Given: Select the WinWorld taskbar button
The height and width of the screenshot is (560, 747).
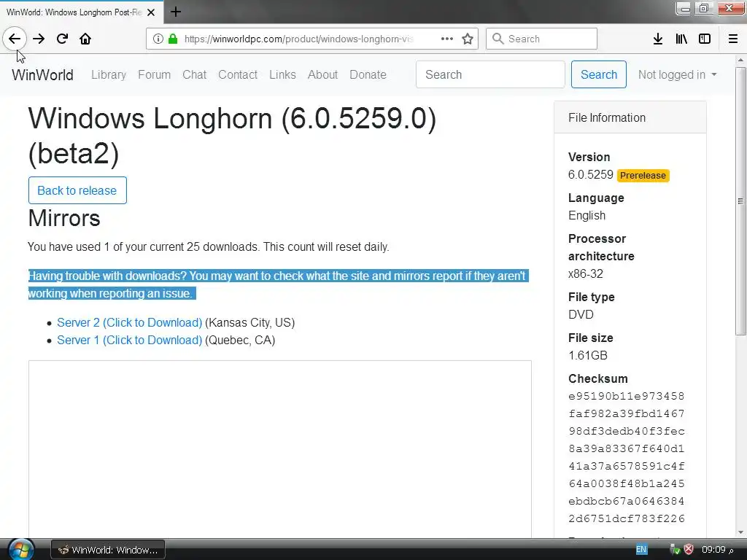Looking at the screenshot, I should 108,550.
